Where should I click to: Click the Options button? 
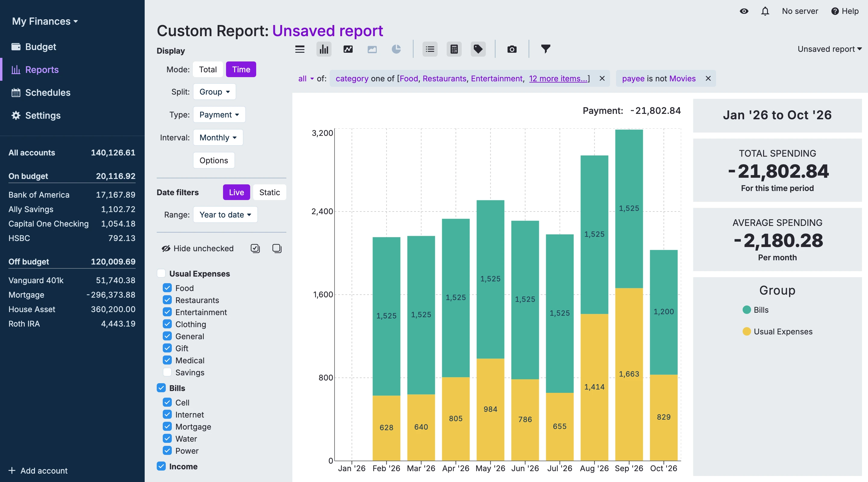(x=214, y=160)
